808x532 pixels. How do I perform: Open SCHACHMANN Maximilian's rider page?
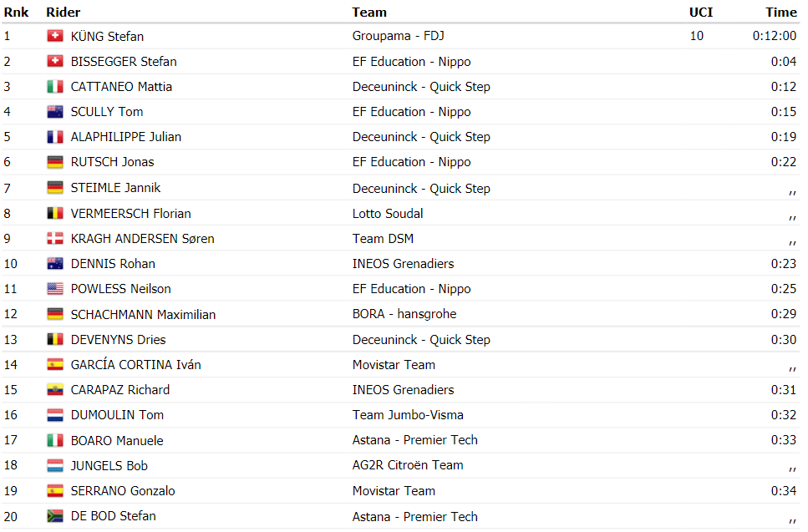(143, 314)
